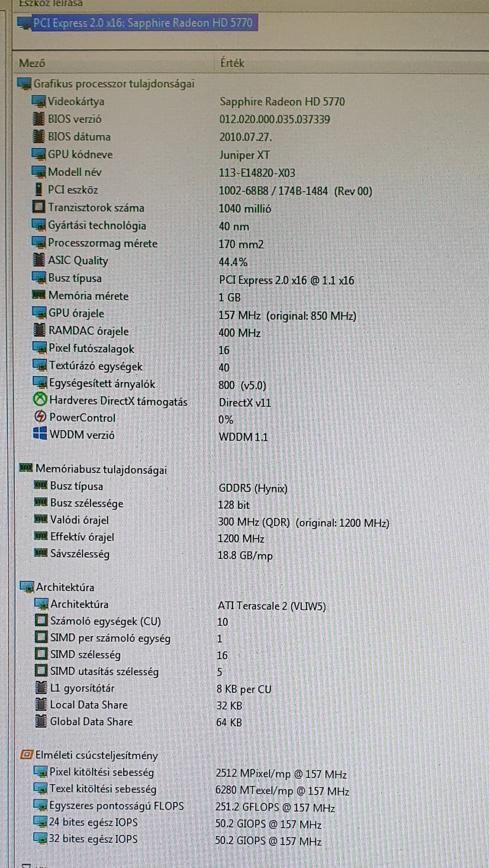
Task: Click the icon beside Gyártási technológia
Action: pos(39,225)
